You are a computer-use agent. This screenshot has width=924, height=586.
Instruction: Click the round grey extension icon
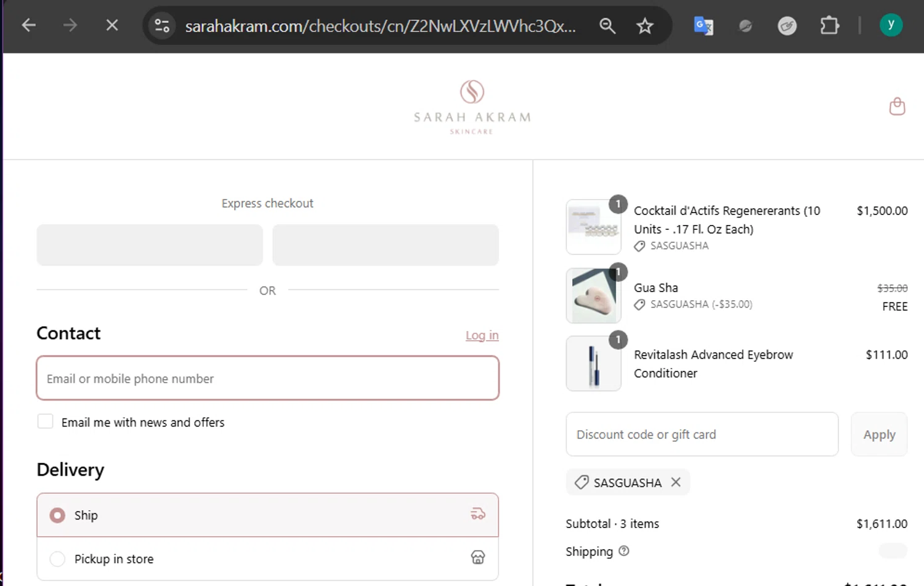click(787, 26)
